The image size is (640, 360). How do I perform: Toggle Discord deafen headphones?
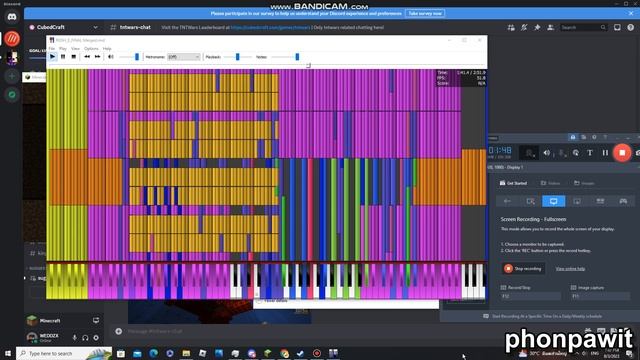click(85, 338)
